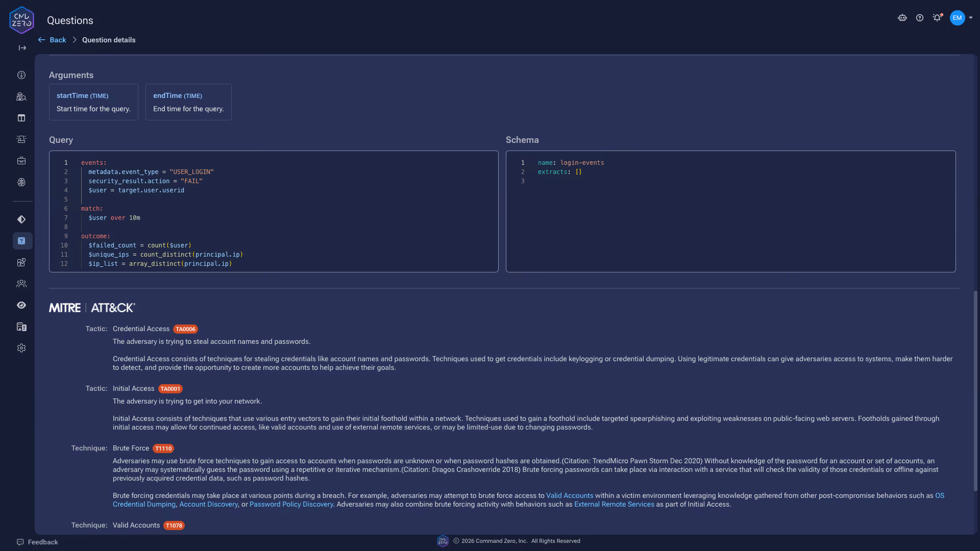The image size is (980, 551).
Task: Open the Valid Accounts link
Action: click(x=570, y=495)
